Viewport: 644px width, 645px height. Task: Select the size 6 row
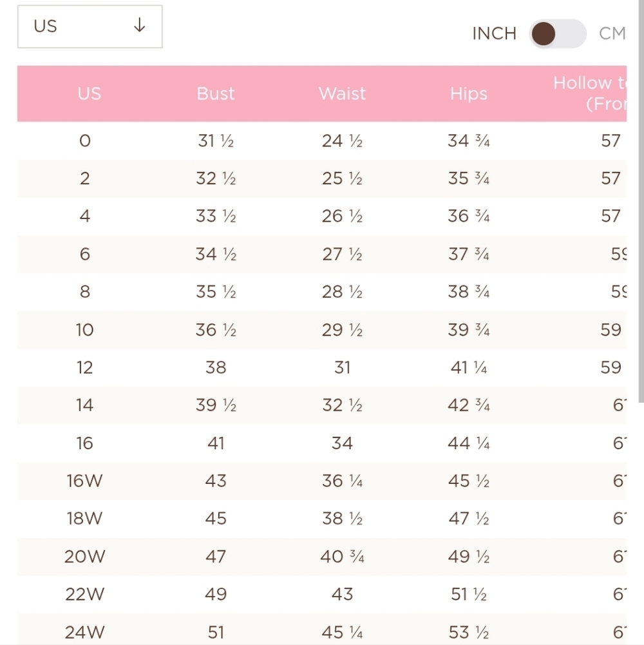click(x=322, y=255)
